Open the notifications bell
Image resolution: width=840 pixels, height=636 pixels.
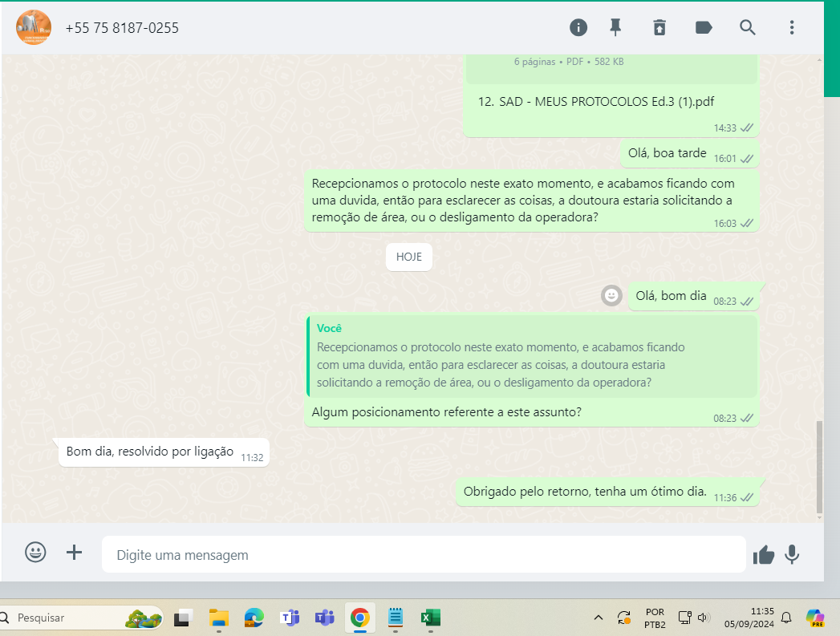coord(786,618)
